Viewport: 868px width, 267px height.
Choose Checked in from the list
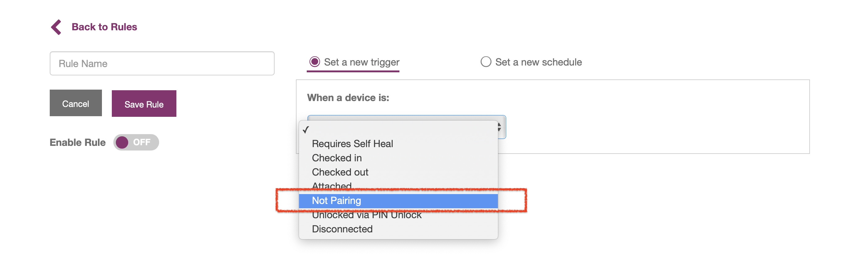[337, 158]
